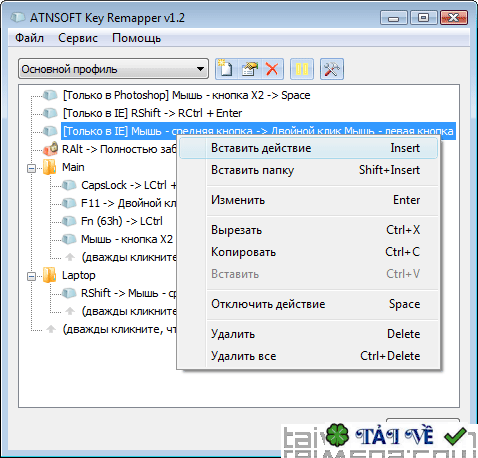The width and height of the screenshot is (478, 458).
Task: Click the arrow icon of Main's add-action row
Action: (x=70, y=257)
